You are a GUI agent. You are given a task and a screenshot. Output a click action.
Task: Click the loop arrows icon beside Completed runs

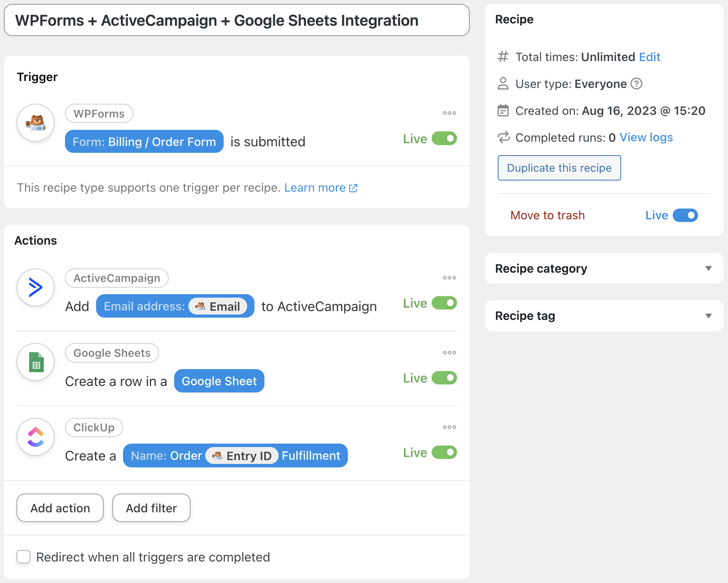pos(504,137)
